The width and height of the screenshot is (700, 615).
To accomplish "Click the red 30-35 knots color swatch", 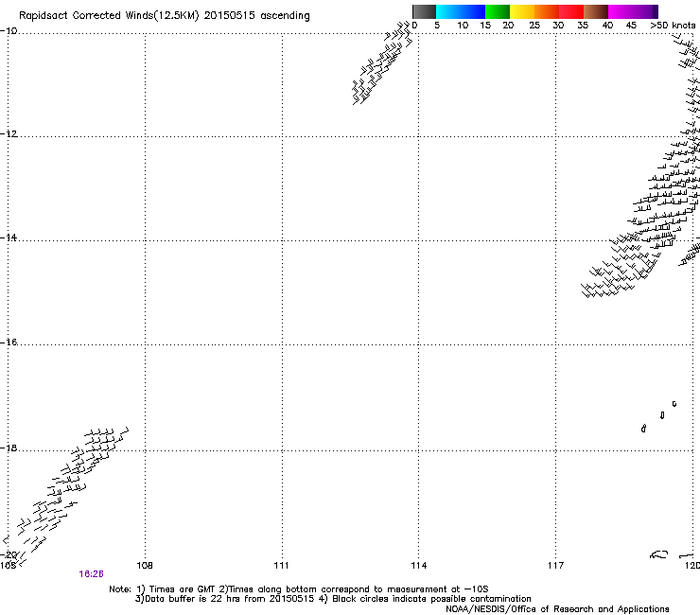I will pos(571,11).
